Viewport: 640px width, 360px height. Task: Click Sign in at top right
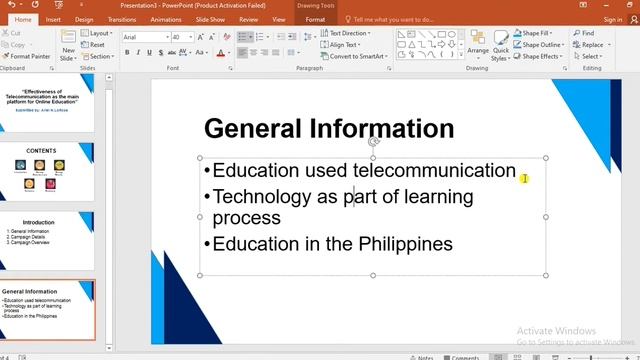click(613, 20)
